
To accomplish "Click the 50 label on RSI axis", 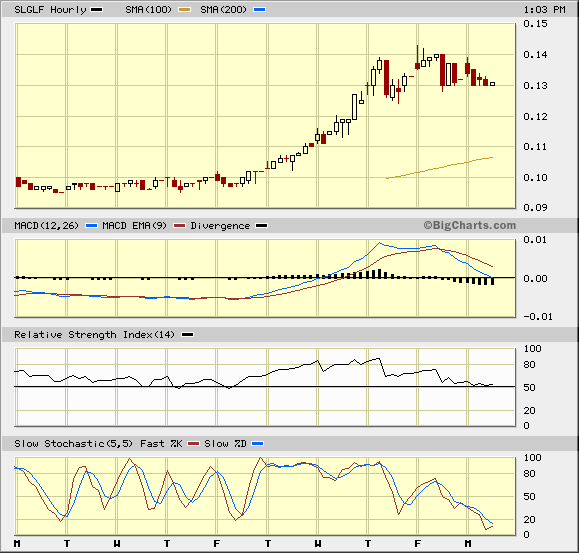I will (x=530, y=388).
